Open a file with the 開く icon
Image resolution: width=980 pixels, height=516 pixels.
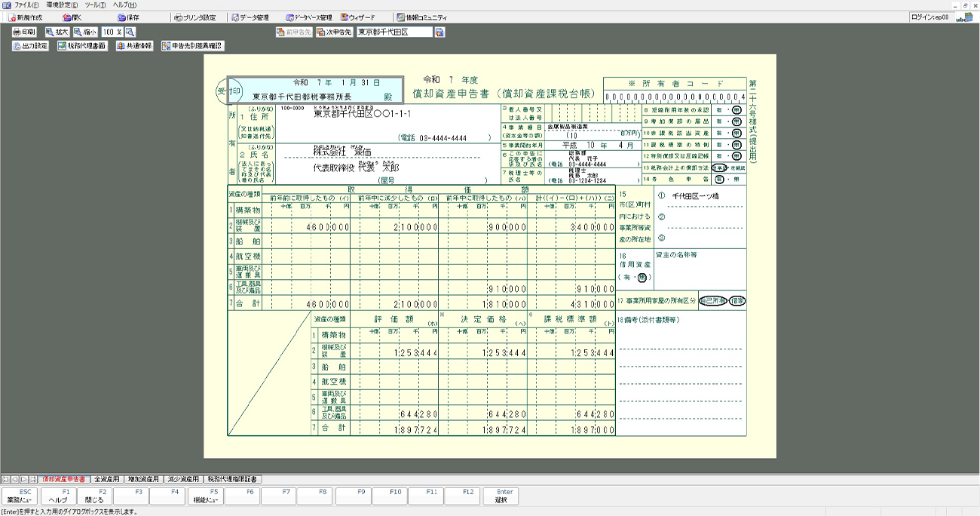pos(73,17)
